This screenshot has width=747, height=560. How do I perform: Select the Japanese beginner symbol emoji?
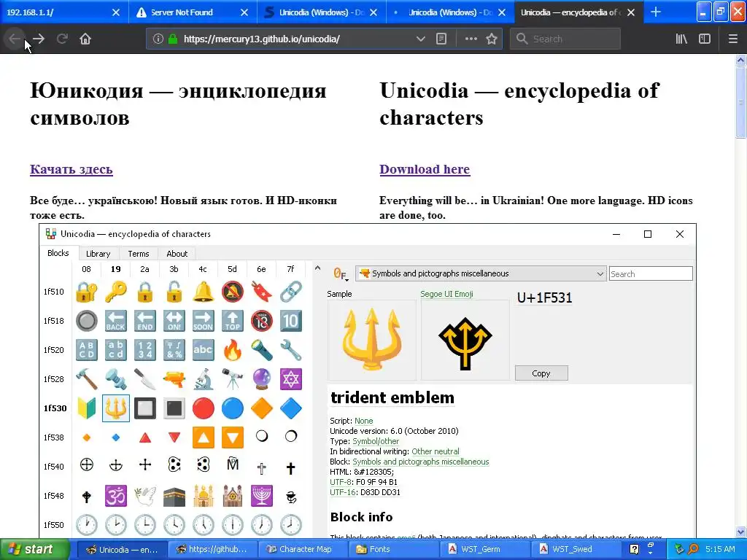[x=87, y=408]
